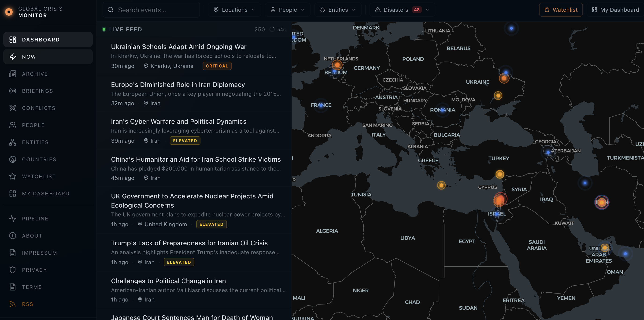Image resolution: width=644 pixels, height=320 pixels.
Task: Open 'Europe's Diminished Role in Iran Diplomacy' article
Action: (x=178, y=85)
